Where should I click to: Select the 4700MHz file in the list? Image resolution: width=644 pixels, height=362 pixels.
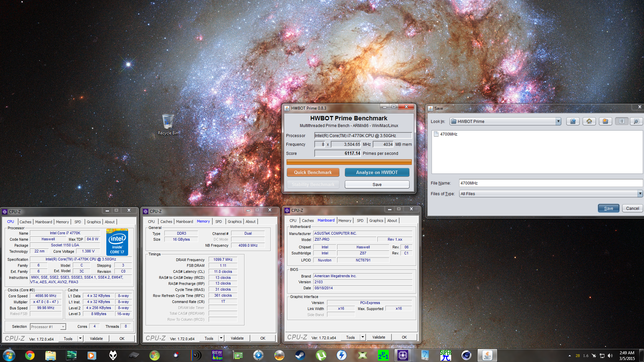pyautogui.click(x=445, y=134)
